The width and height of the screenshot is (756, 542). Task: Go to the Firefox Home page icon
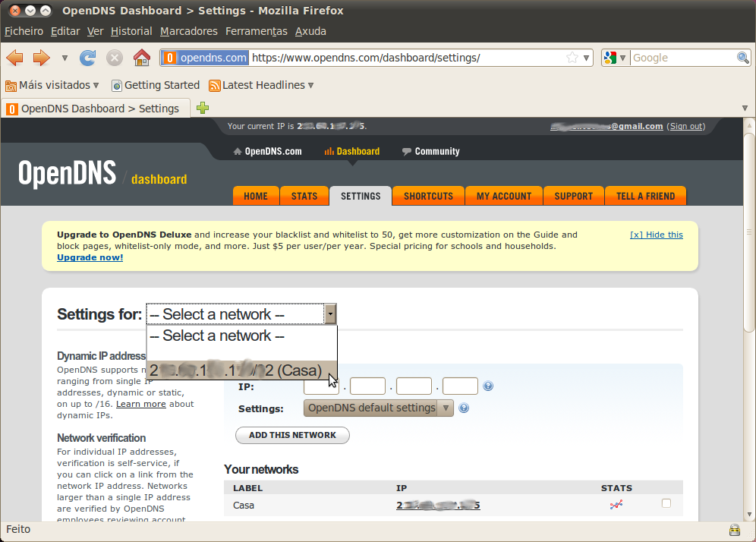(142, 58)
